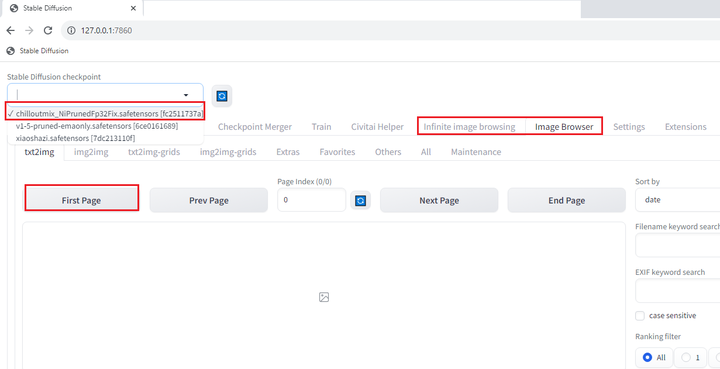The height and width of the screenshot is (369, 720).
Task: Refresh the Page Index value
Action: 360,201
